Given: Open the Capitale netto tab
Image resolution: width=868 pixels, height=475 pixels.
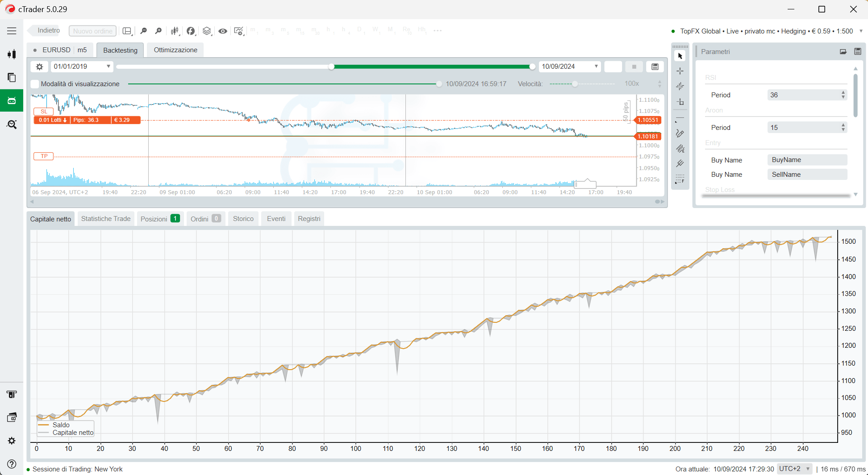Looking at the screenshot, I should (x=50, y=219).
